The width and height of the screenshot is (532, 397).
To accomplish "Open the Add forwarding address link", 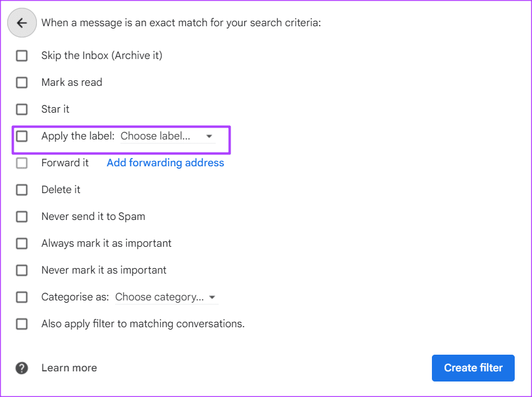I will coord(165,163).
